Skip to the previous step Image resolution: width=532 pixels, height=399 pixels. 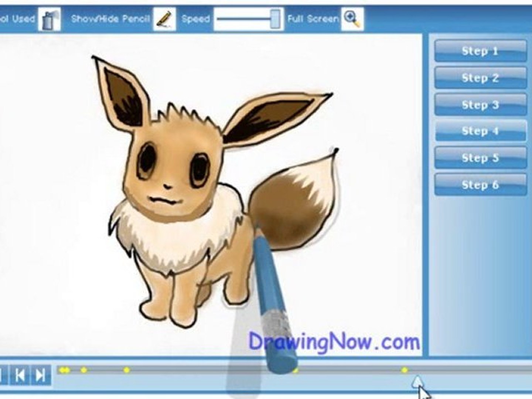[x=20, y=375]
